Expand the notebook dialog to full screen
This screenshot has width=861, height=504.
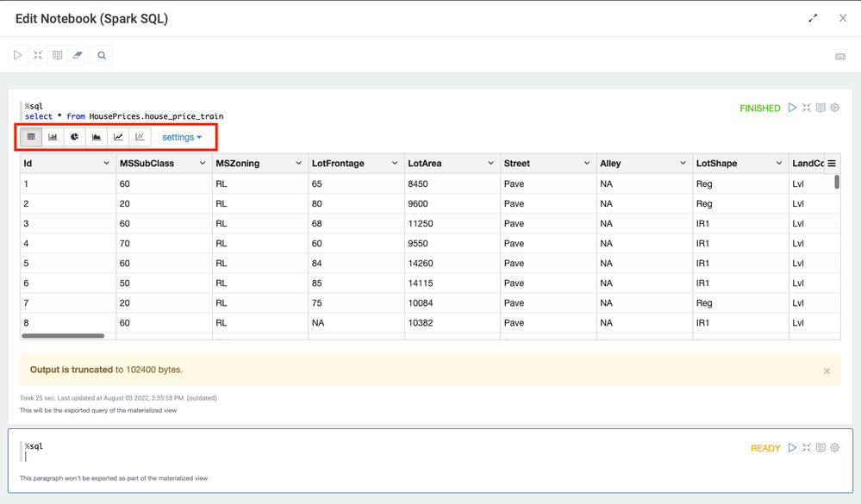813,18
